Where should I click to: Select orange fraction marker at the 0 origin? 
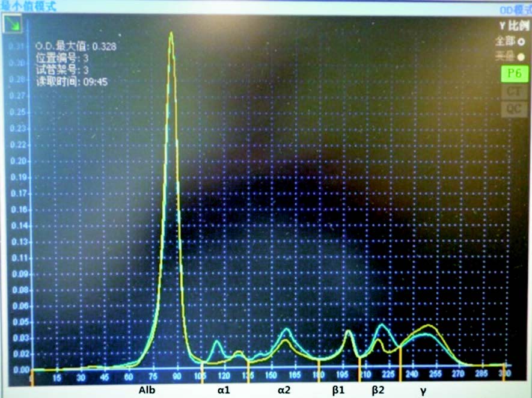pyautogui.click(x=32, y=378)
